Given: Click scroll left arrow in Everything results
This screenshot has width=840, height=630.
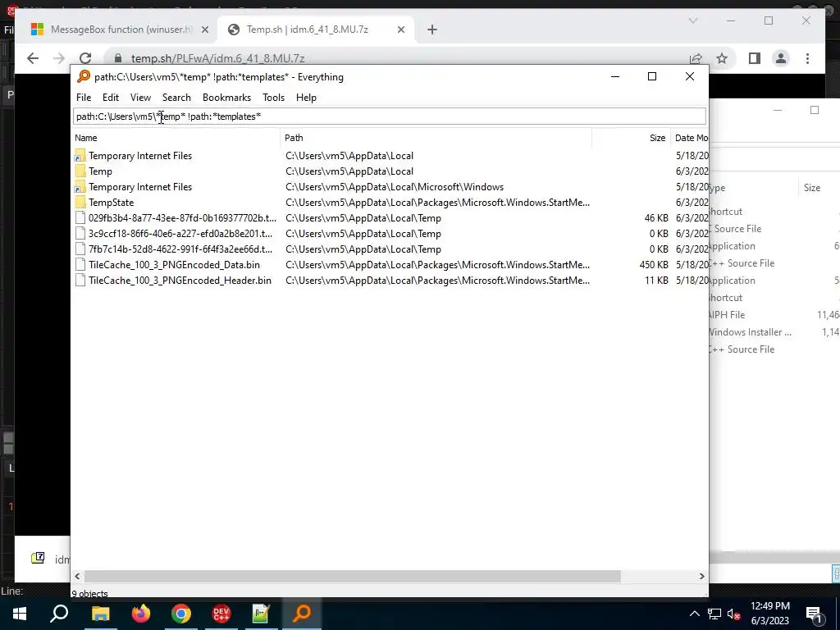Looking at the screenshot, I should [77, 577].
